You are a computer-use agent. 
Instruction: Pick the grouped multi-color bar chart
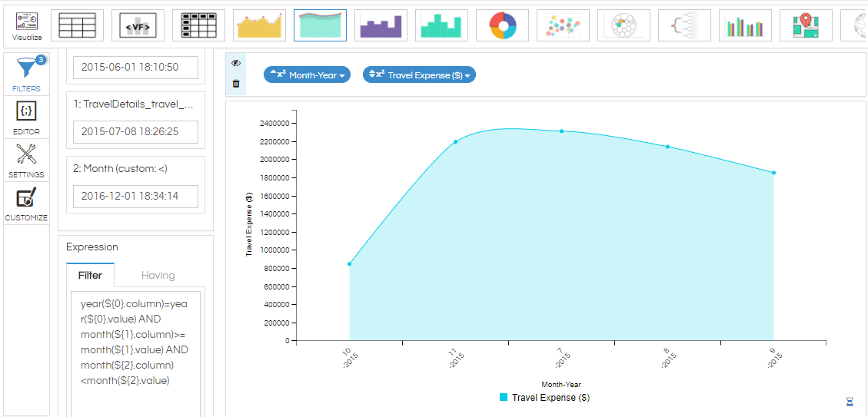click(745, 25)
